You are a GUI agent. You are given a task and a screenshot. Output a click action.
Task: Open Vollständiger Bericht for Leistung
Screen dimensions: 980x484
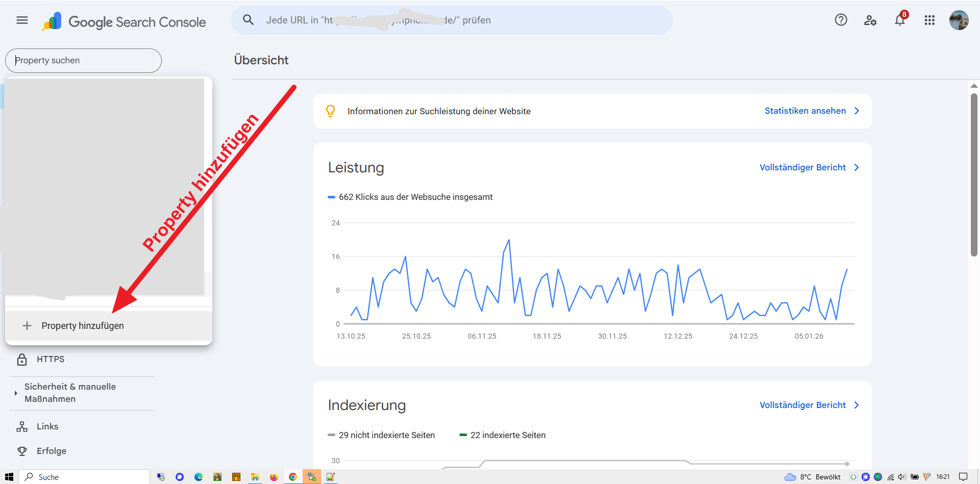(802, 167)
